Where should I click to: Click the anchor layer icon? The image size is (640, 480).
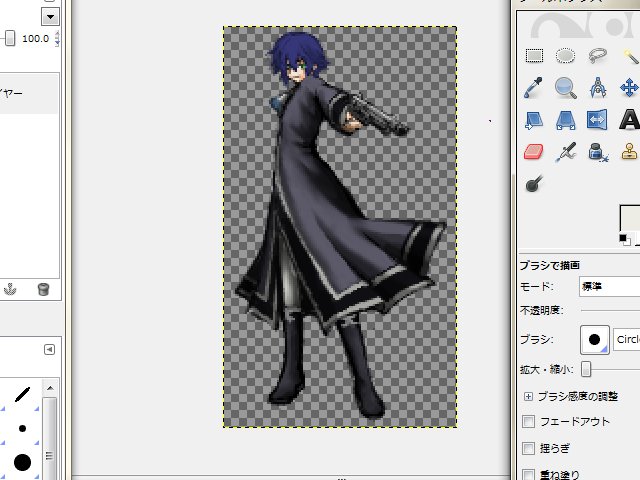[10, 289]
